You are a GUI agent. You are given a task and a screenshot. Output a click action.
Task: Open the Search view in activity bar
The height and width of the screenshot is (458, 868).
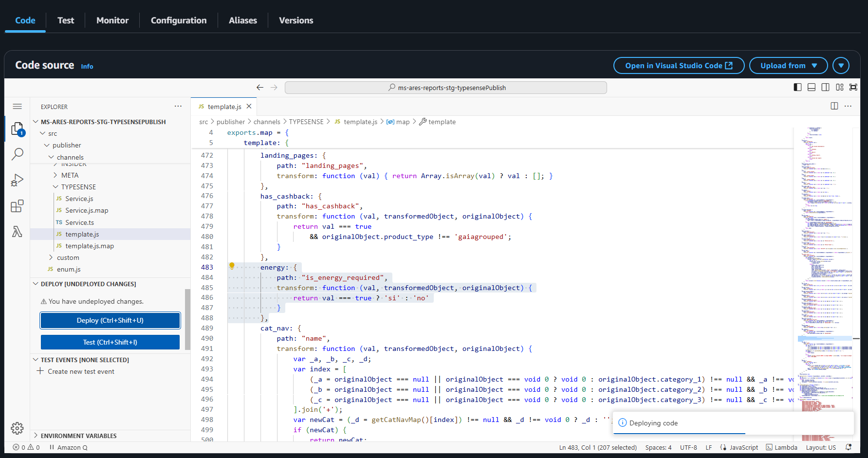click(17, 154)
